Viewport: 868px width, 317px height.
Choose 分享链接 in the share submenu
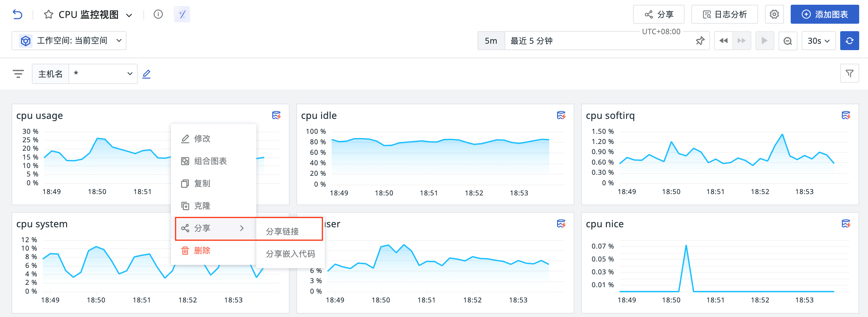pos(282,231)
